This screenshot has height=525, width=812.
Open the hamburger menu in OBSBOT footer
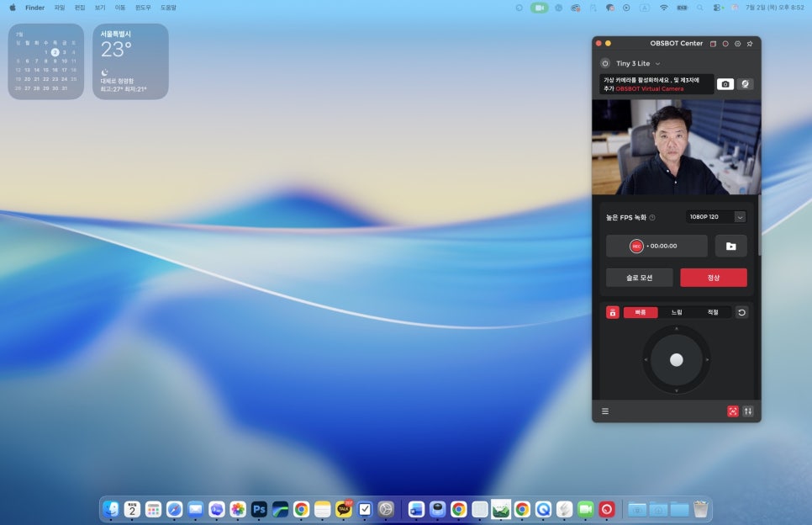605,411
